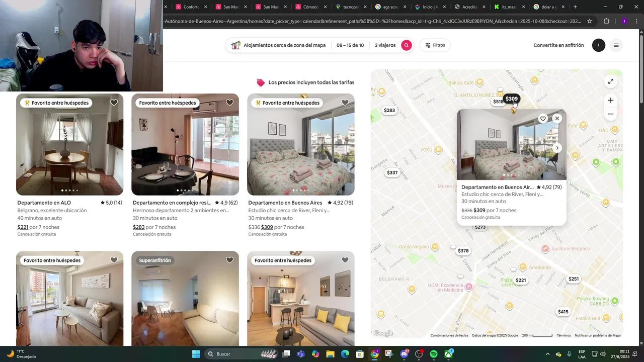The height and width of the screenshot is (362, 644).
Task: Select the $518 map price marker
Action: point(497,102)
